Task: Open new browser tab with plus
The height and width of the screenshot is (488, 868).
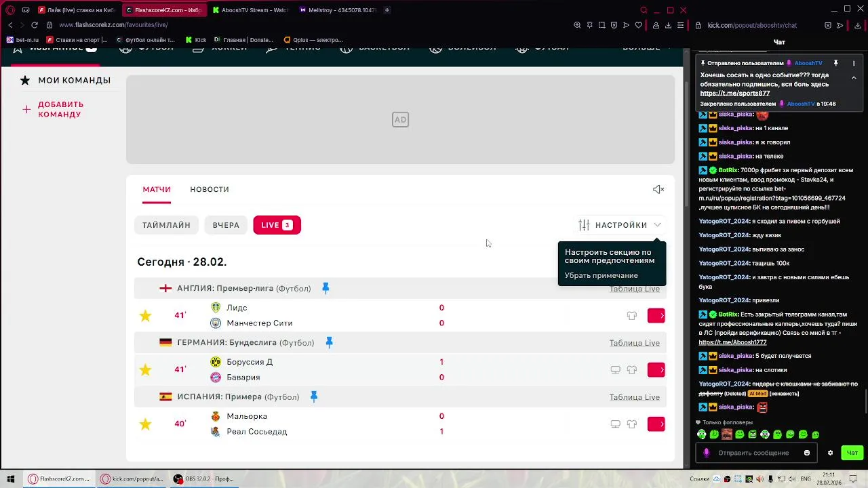Action: (x=387, y=10)
